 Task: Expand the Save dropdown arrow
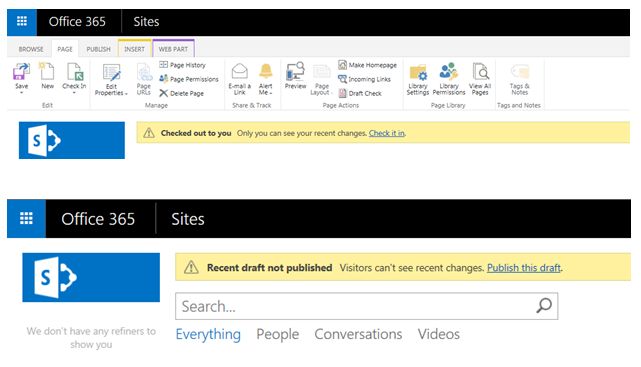22,93
